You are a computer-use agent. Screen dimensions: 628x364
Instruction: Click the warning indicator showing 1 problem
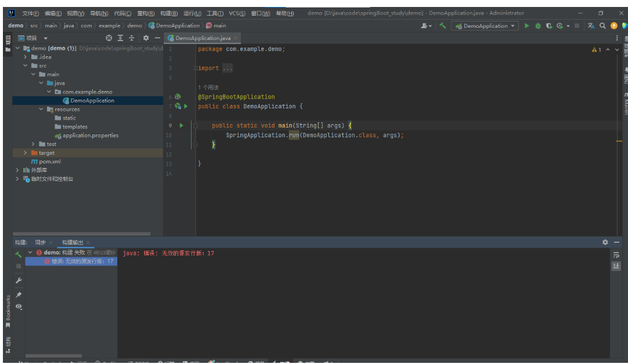click(x=596, y=50)
